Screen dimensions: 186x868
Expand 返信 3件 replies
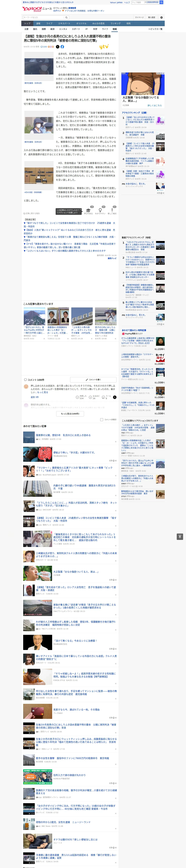pyautogui.click(x=34, y=397)
